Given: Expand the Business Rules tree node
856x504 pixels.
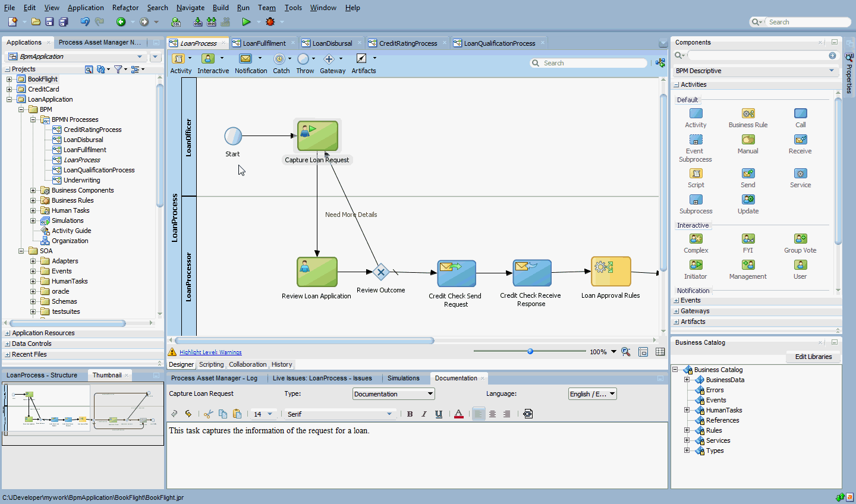Looking at the screenshot, I should pyautogui.click(x=33, y=200).
